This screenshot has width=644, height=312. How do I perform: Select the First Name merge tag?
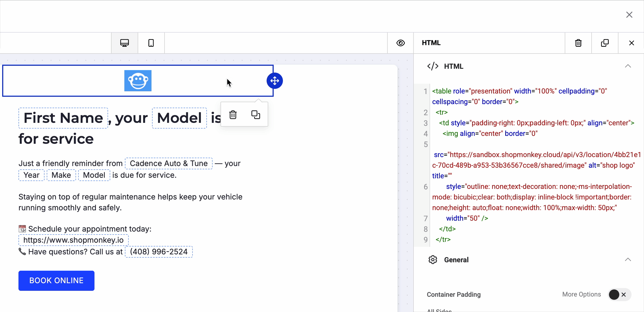[x=63, y=118]
